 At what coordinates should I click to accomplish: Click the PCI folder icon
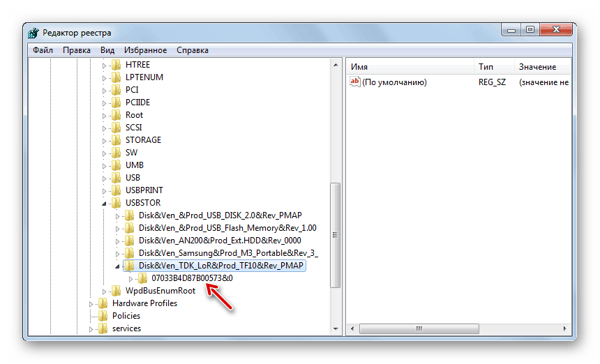(x=117, y=90)
